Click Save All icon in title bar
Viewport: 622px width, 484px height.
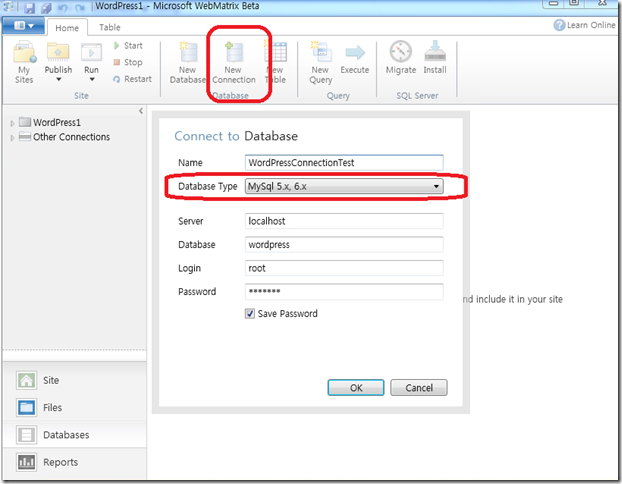[46, 8]
